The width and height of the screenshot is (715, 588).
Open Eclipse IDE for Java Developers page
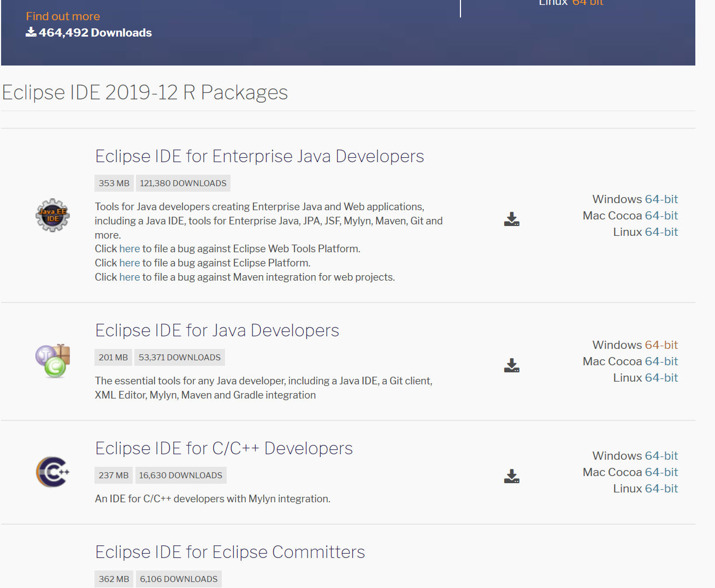tap(217, 330)
